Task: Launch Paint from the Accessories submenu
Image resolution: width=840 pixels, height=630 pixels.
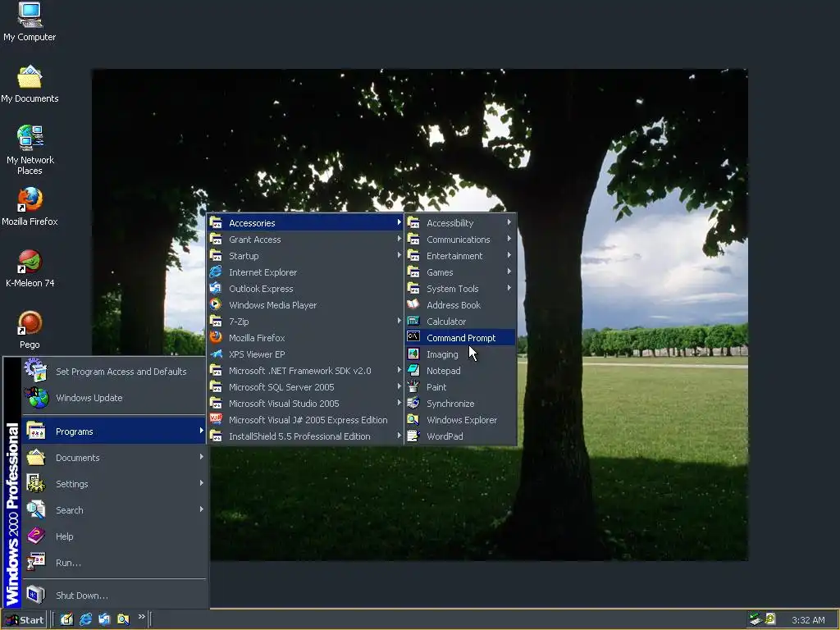Action: (461, 387)
